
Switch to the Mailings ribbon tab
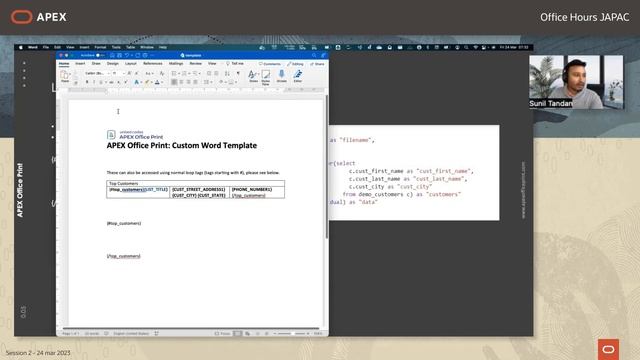[x=176, y=64]
